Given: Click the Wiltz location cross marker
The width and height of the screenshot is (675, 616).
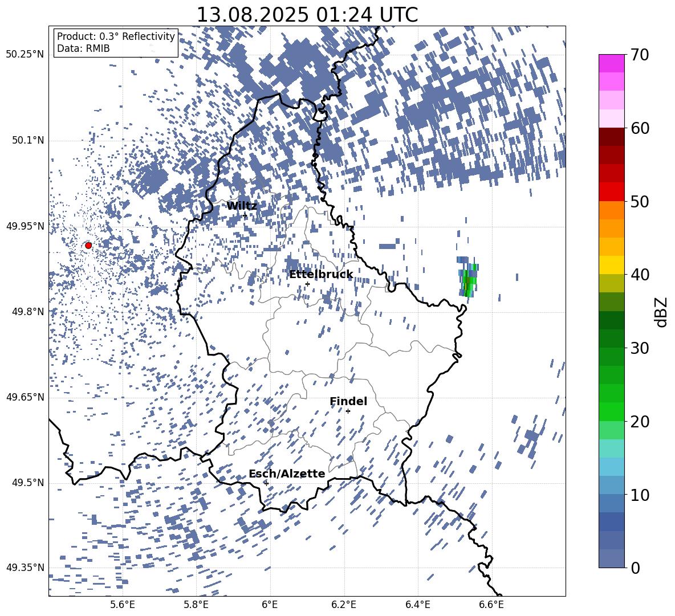Looking at the screenshot, I should tap(245, 215).
